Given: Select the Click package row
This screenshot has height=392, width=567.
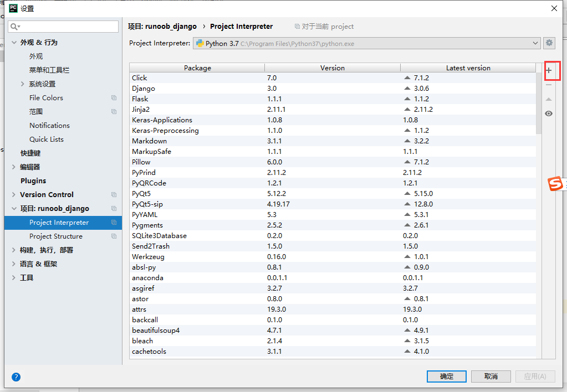Looking at the screenshot, I should 333,78.
